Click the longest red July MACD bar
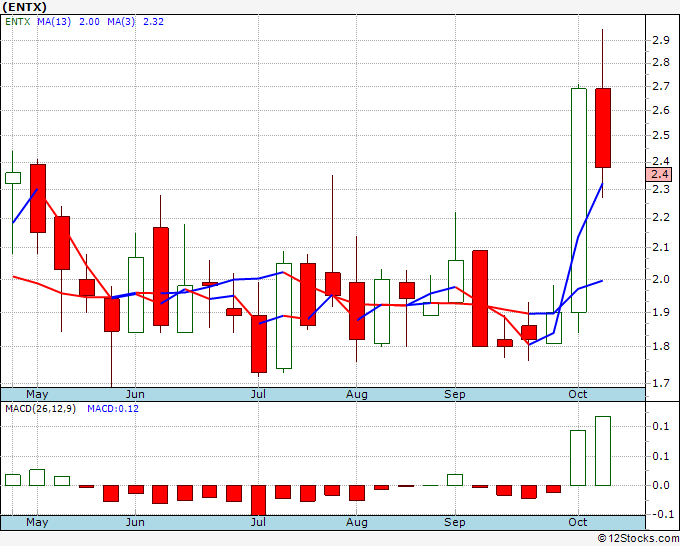 [x=258, y=500]
